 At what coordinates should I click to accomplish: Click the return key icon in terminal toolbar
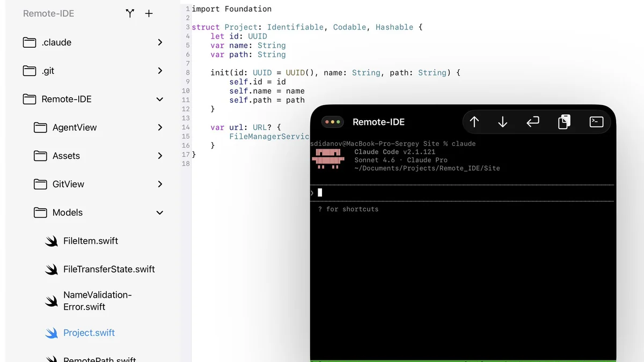click(532, 122)
